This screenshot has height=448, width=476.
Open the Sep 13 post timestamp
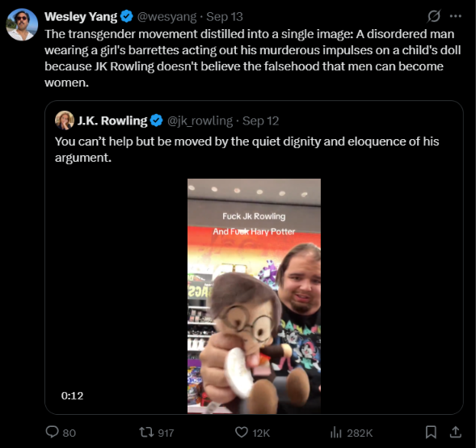(x=225, y=17)
